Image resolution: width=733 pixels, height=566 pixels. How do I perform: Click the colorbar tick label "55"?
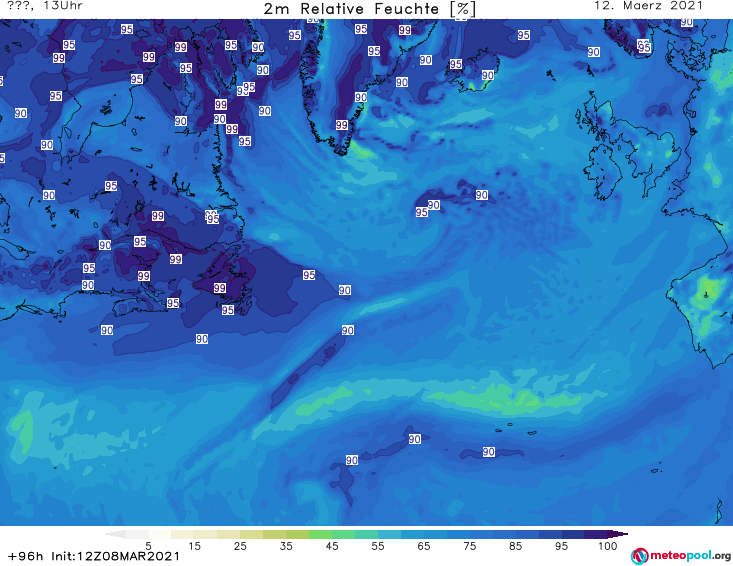click(378, 546)
